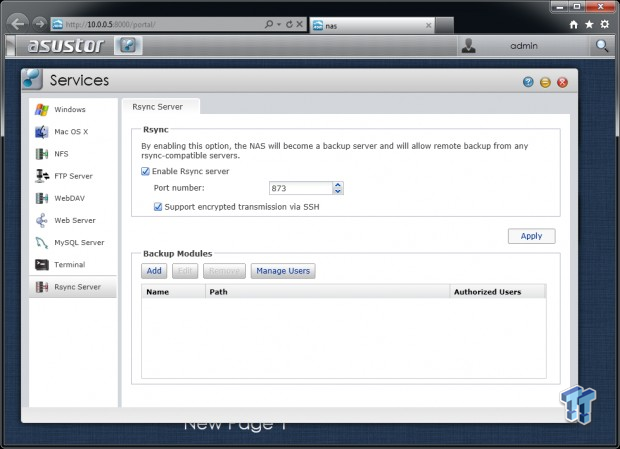Close the Services window with red icon
Image resolution: width=620 pixels, height=449 pixels.
[x=562, y=82]
